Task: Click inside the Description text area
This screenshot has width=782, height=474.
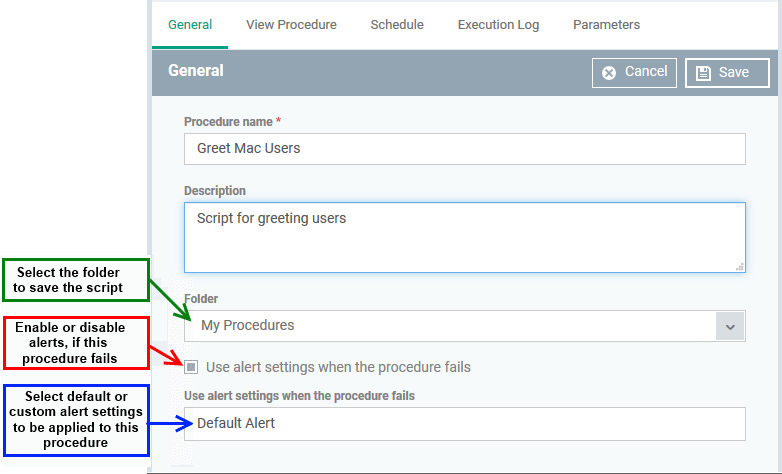Action: click(465, 237)
